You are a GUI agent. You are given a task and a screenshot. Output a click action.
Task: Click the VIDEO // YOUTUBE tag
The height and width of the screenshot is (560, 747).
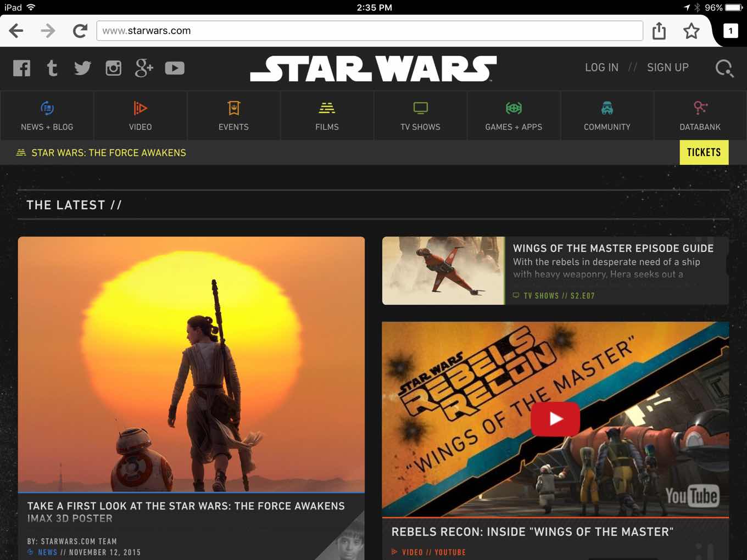pos(434,552)
